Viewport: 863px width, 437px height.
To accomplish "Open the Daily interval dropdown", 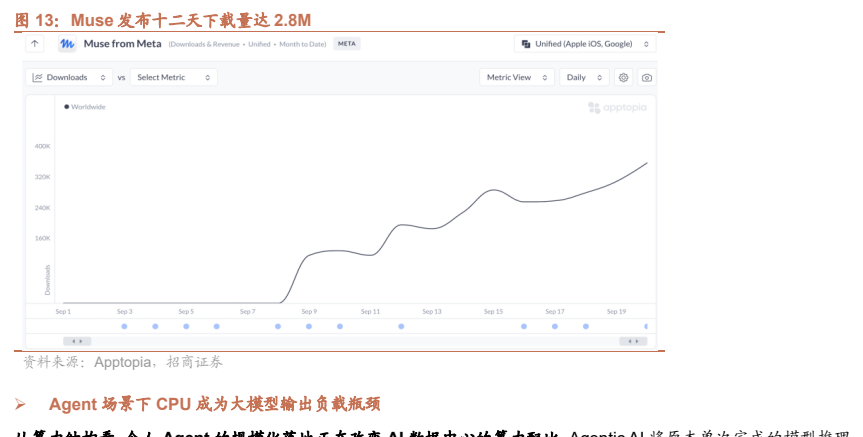I will click(584, 78).
